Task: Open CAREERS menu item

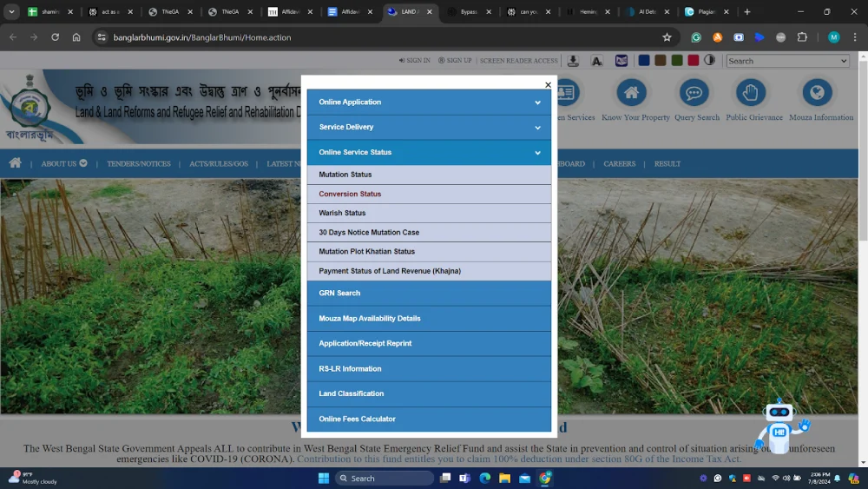Action: (620, 164)
